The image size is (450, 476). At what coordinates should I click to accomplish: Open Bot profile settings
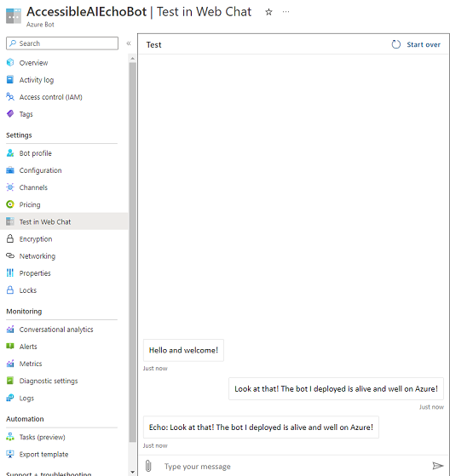click(x=35, y=153)
